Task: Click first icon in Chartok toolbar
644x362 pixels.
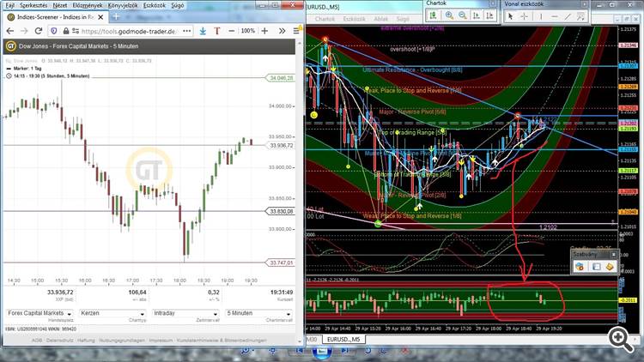Action: (x=433, y=15)
